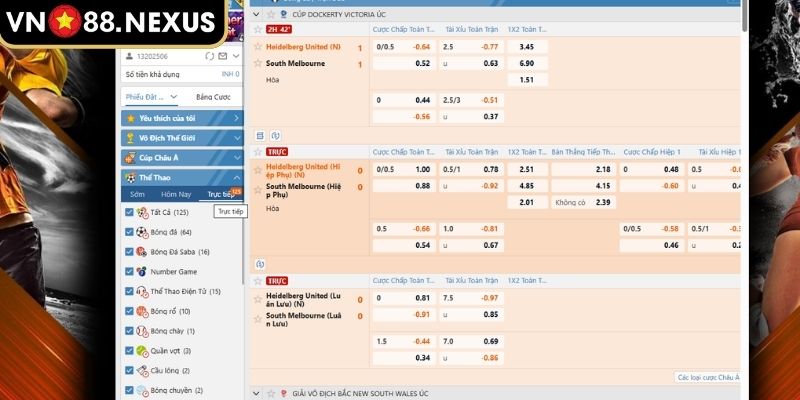The height and width of the screenshot is (400, 800).
Task: Star Heidelberg United (N) in the 2H match
Action: [x=258, y=47]
